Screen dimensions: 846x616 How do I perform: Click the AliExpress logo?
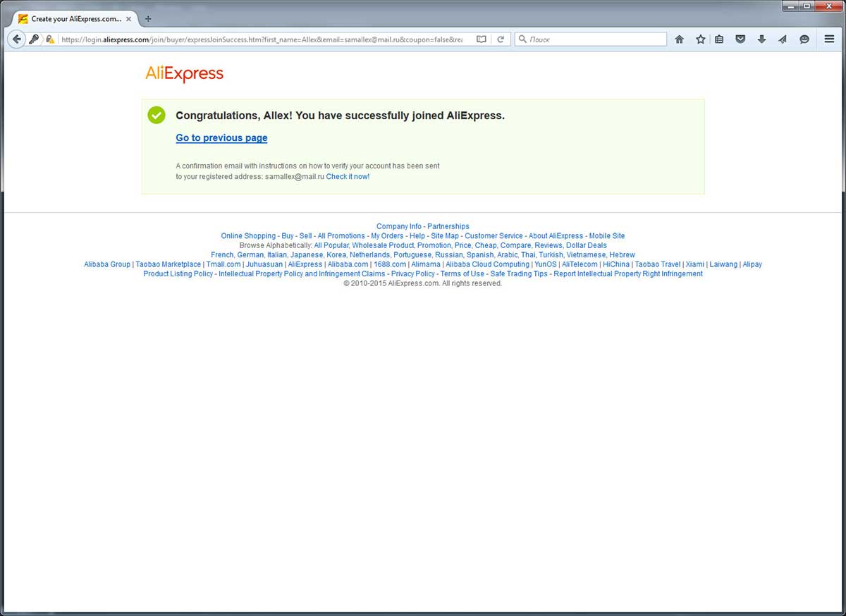pos(185,73)
